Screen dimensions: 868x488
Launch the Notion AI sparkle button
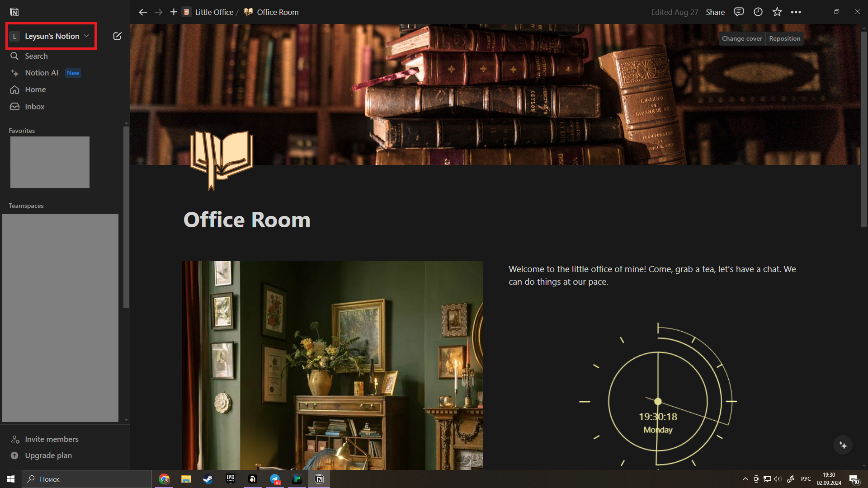click(843, 445)
